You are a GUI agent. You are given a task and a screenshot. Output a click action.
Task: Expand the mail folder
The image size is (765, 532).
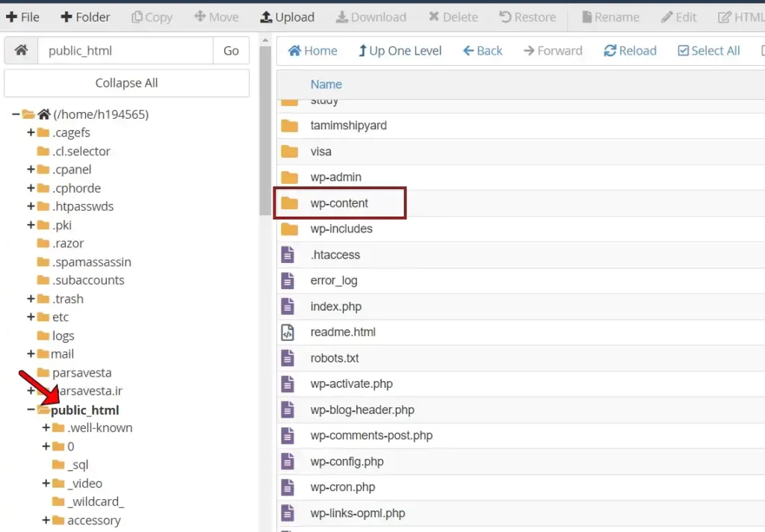coord(31,354)
